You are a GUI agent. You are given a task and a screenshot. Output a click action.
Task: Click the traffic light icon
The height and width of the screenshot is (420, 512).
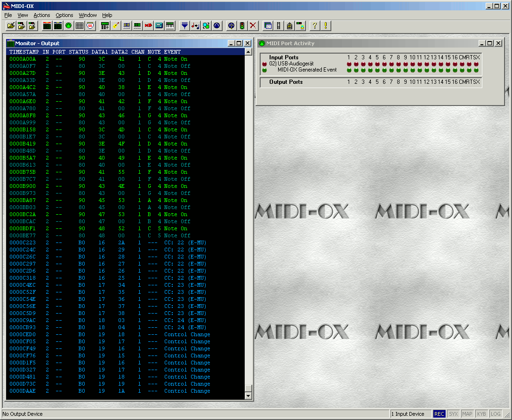[x=242, y=26]
